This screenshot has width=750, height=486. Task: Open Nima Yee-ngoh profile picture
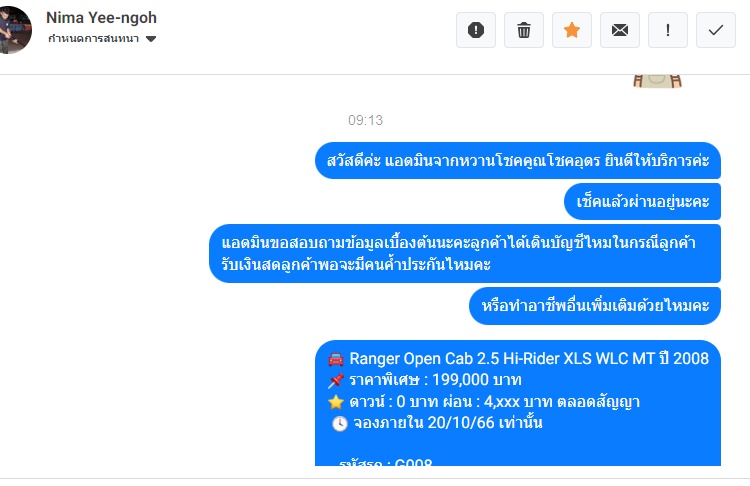click(x=14, y=30)
